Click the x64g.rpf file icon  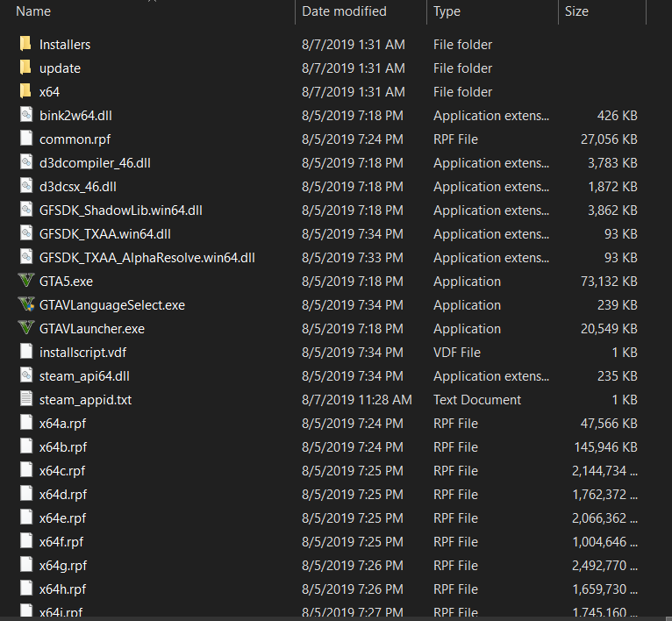[26, 565]
